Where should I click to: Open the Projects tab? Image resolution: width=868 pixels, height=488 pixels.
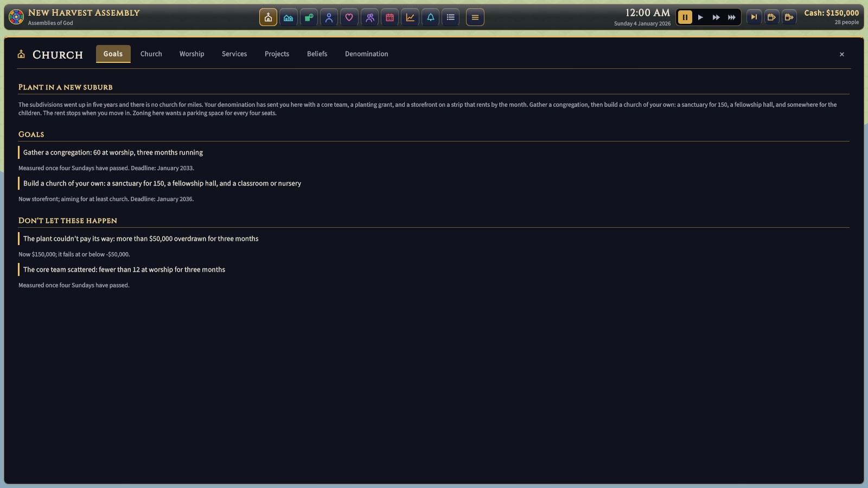click(x=277, y=54)
